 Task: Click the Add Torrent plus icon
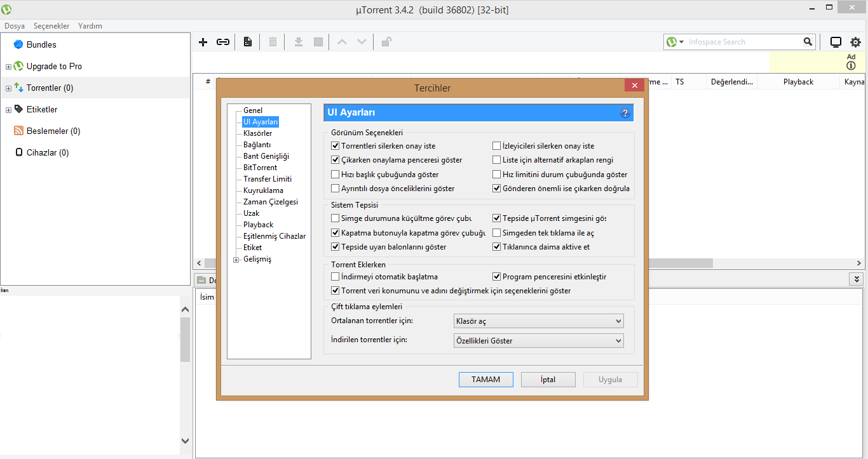click(x=203, y=42)
